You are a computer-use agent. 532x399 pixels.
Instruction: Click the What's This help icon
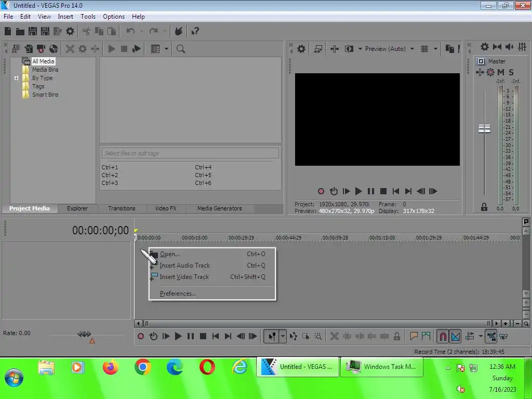click(195, 32)
